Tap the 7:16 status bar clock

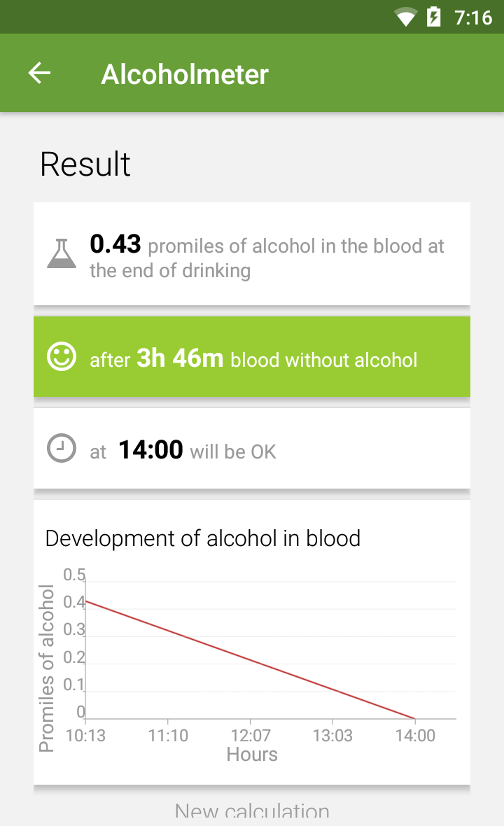pyautogui.click(x=473, y=18)
